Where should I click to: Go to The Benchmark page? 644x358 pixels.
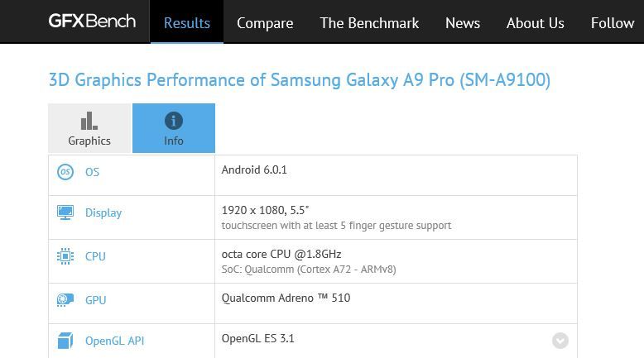pos(369,23)
